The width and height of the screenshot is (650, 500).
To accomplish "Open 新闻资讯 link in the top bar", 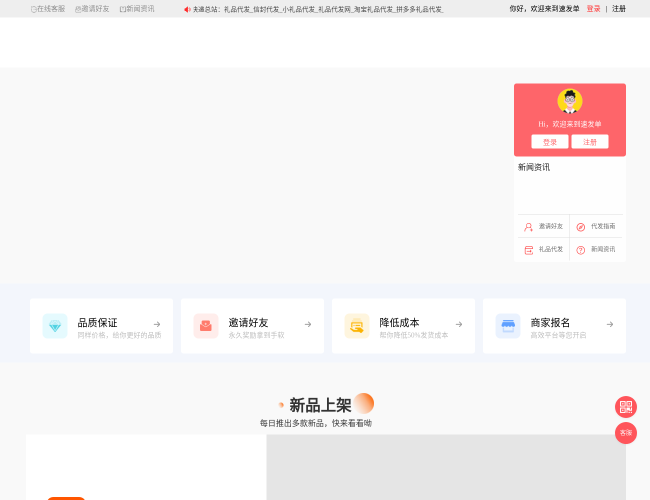I will tap(140, 9).
